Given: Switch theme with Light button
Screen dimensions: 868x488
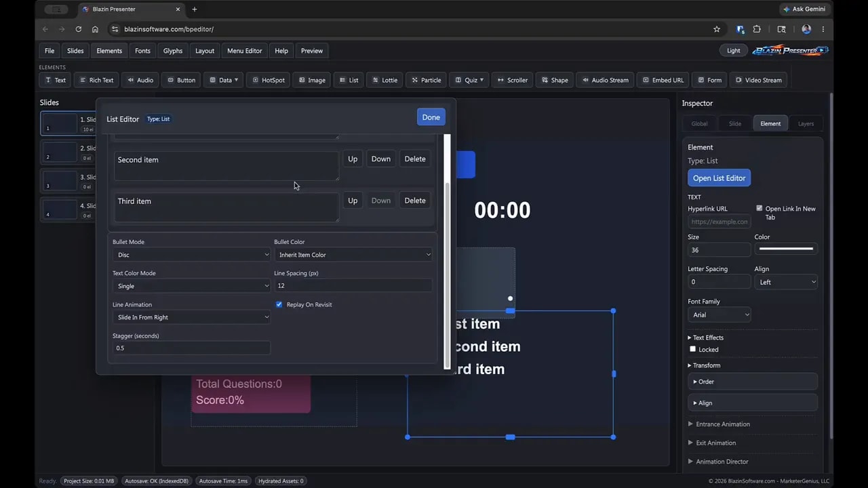Looking at the screenshot, I should tap(734, 51).
